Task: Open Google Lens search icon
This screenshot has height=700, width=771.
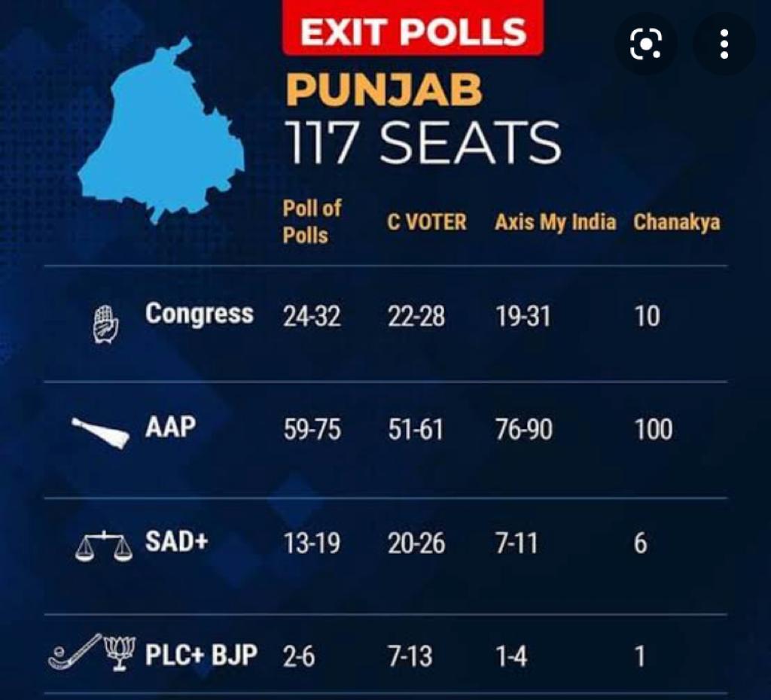Action: 645,45
